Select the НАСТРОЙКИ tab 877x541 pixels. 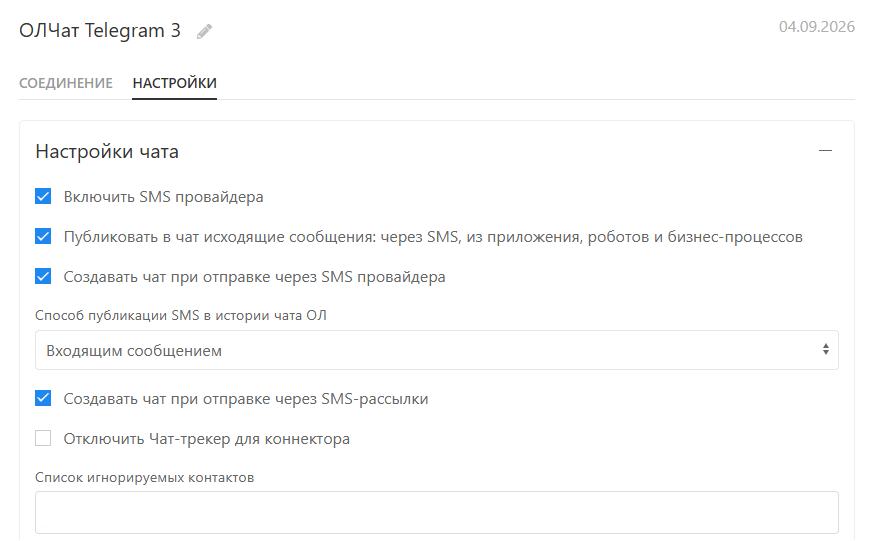pos(175,83)
